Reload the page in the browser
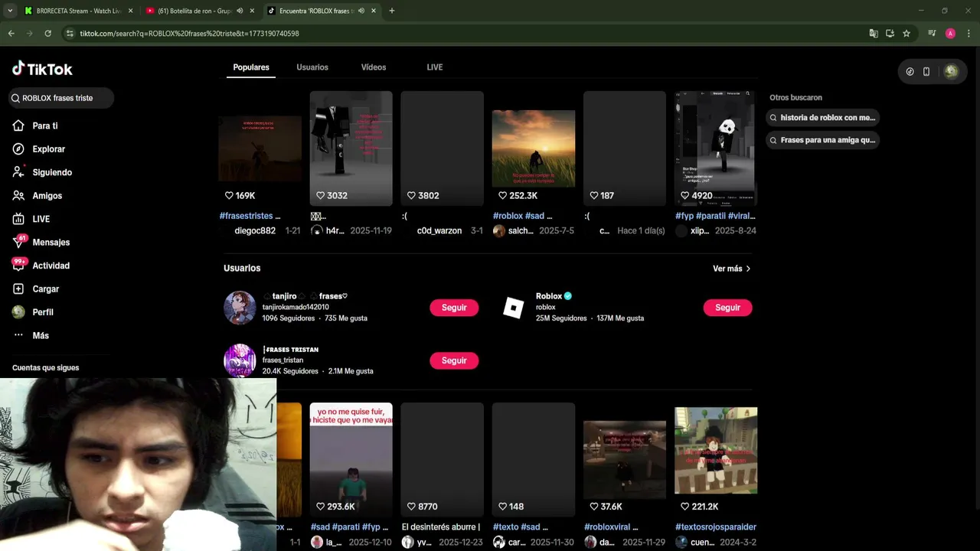 click(47, 34)
